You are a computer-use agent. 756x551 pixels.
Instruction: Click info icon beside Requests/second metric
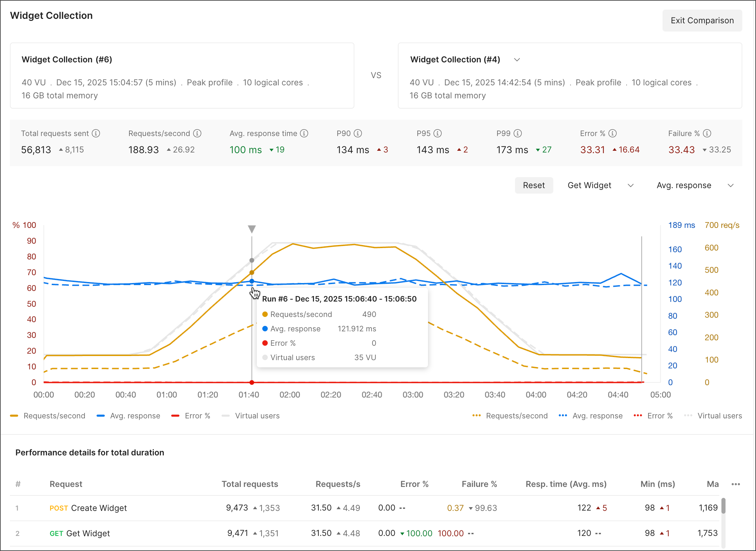[x=197, y=133]
